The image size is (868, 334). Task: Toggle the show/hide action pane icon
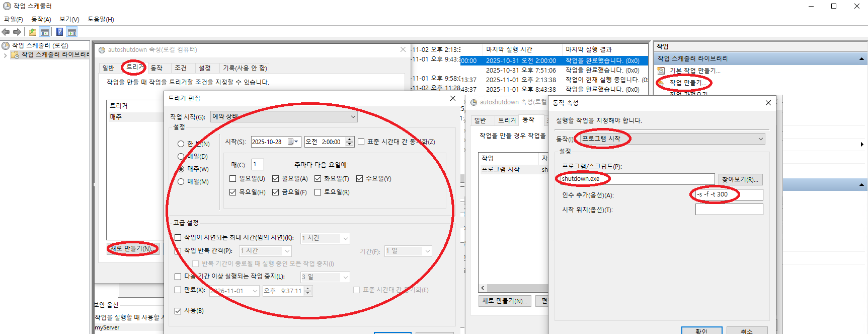click(x=72, y=32)
